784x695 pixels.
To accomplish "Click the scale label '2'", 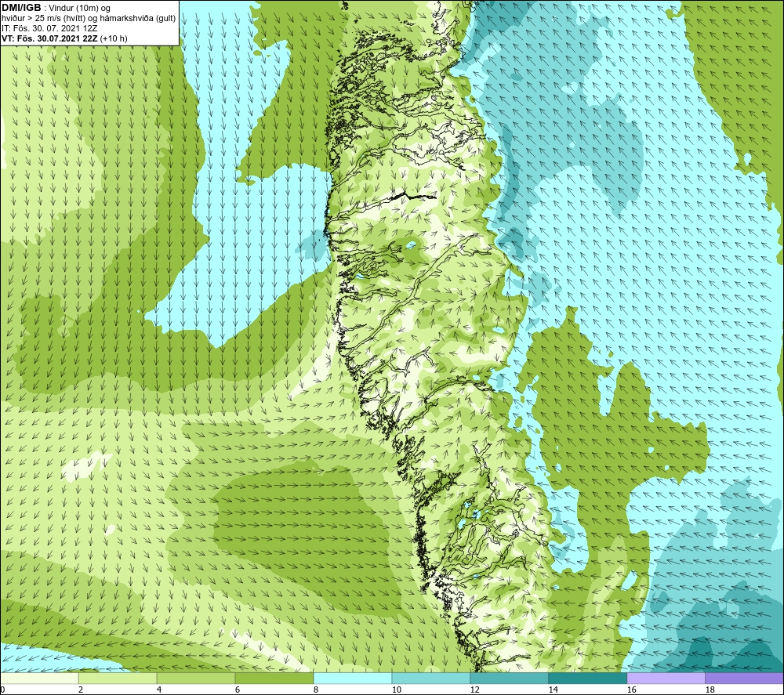I will [x=81, y=690].
